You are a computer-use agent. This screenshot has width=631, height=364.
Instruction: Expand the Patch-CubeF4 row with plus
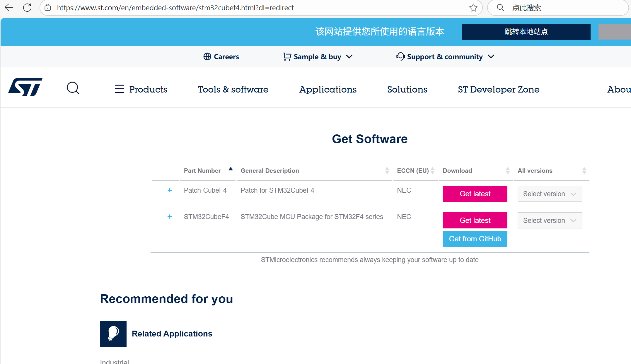coord(170,190)
